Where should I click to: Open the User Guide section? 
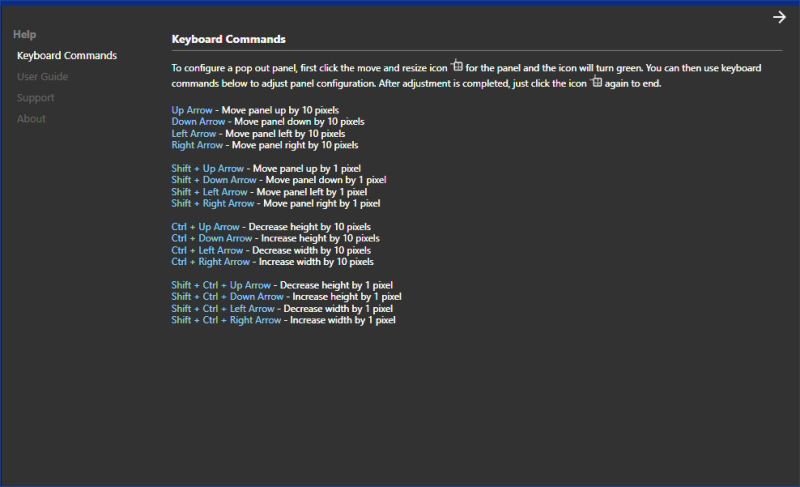pos(42,76)
